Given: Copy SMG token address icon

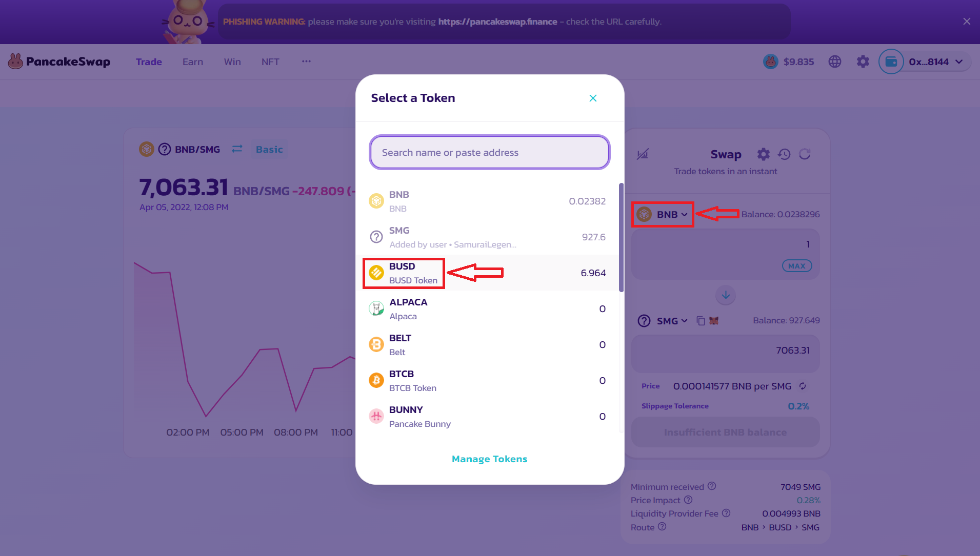Looking at the screenshot, I should point(701,321).
